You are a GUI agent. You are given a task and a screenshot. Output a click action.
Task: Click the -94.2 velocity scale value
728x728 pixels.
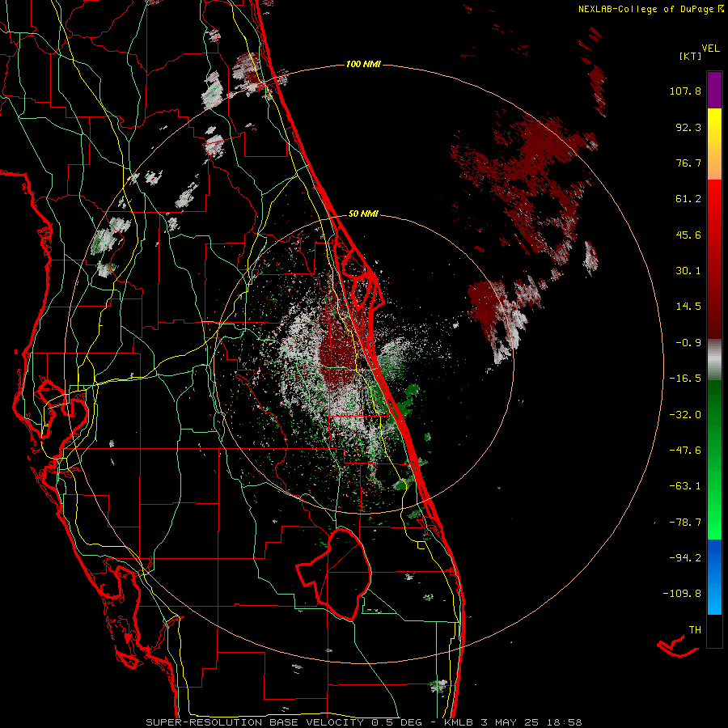(x=685, y=557)
